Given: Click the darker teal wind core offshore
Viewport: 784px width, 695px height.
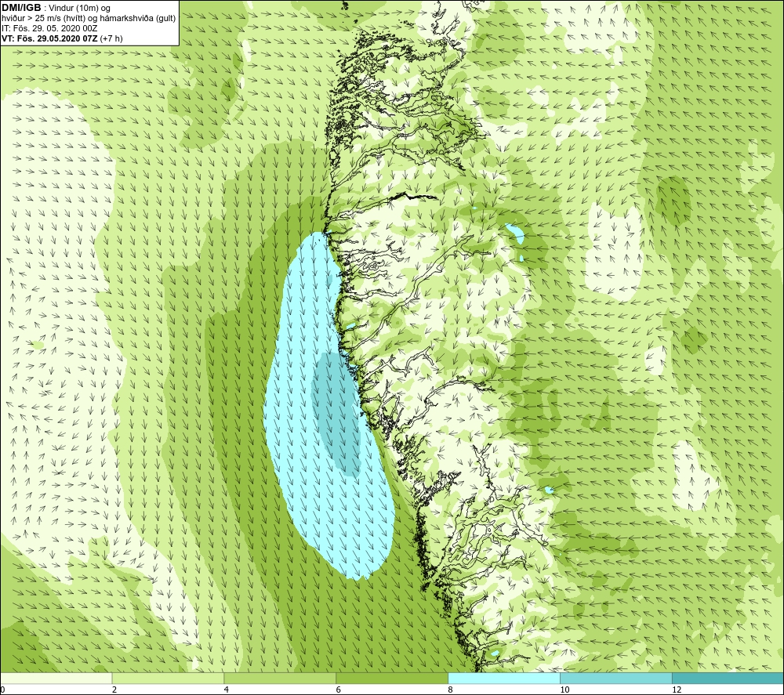Looking at the screenshot, I should pos(336,414).
